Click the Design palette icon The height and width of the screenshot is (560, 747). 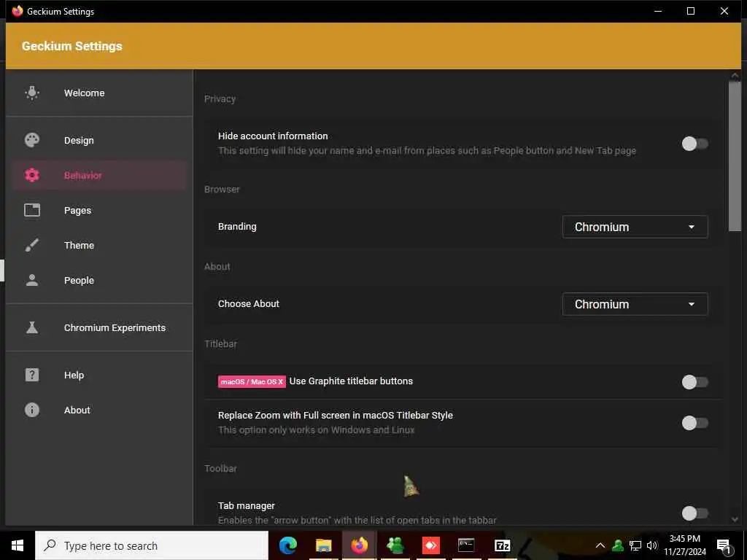tap(32, 140)
